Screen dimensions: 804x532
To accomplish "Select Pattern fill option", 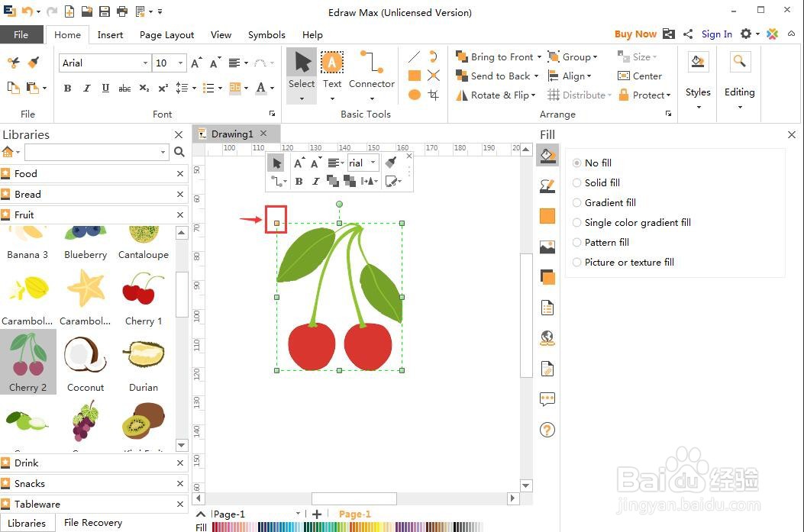I will [x=600, y=243].
